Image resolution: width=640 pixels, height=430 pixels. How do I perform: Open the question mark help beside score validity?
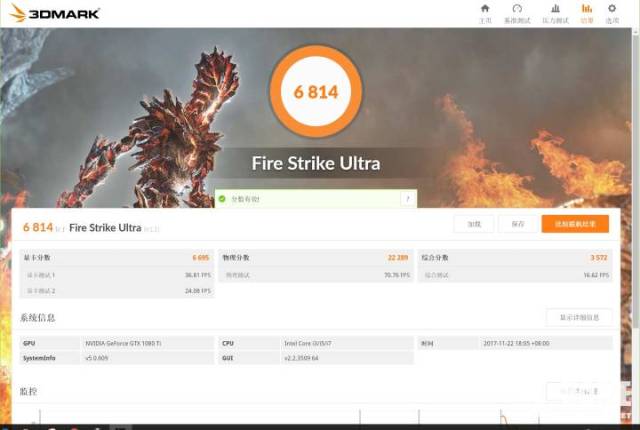point(407,199)
